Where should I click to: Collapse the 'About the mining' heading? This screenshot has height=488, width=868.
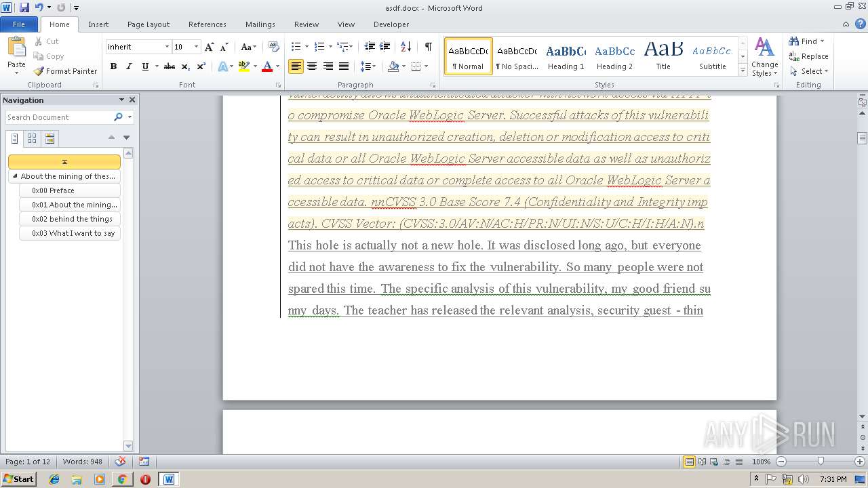tap(15, 176)
